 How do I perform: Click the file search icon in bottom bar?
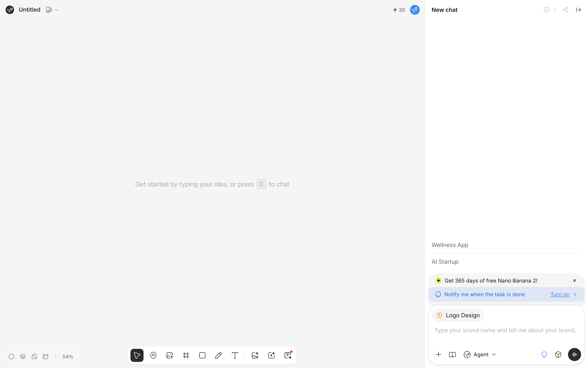(34, 357)
